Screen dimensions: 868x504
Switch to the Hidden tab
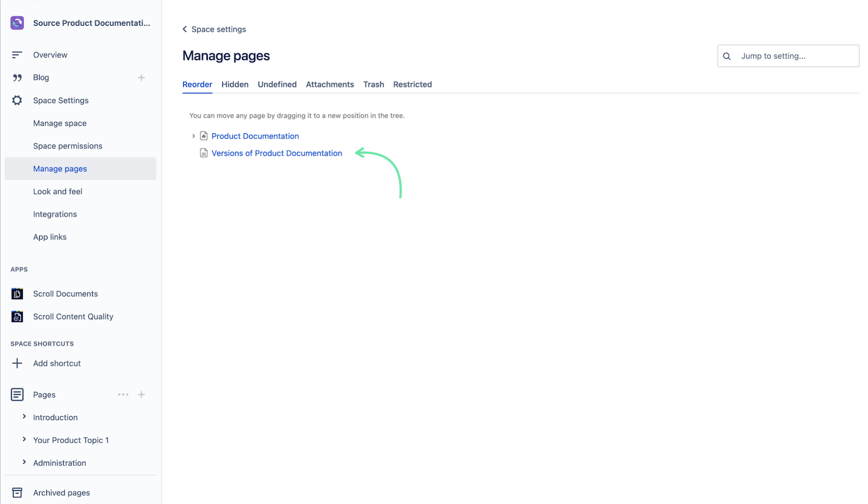point(235,84)
